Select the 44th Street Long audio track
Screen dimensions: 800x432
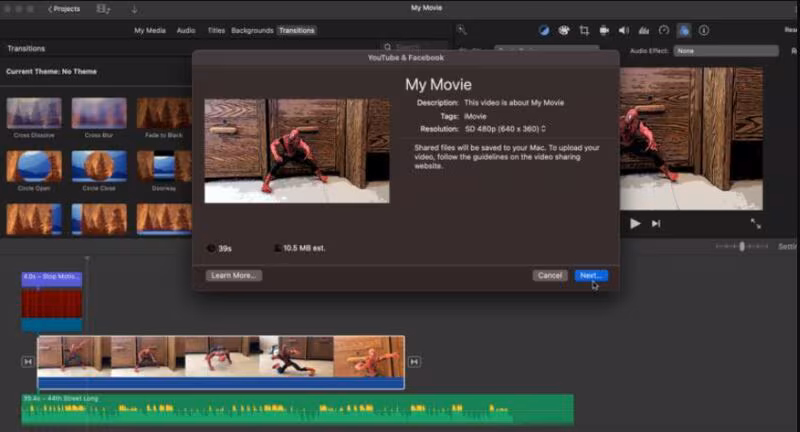pos(297,409)
